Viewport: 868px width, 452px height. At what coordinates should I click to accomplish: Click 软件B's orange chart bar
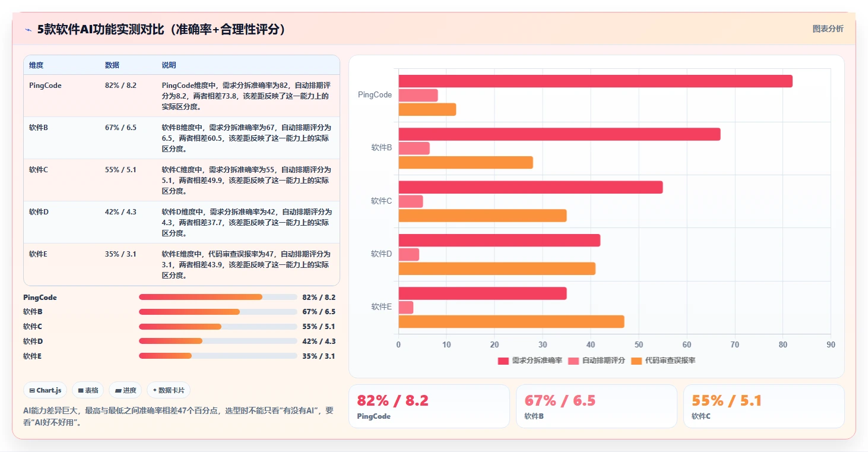coord(465,163)
